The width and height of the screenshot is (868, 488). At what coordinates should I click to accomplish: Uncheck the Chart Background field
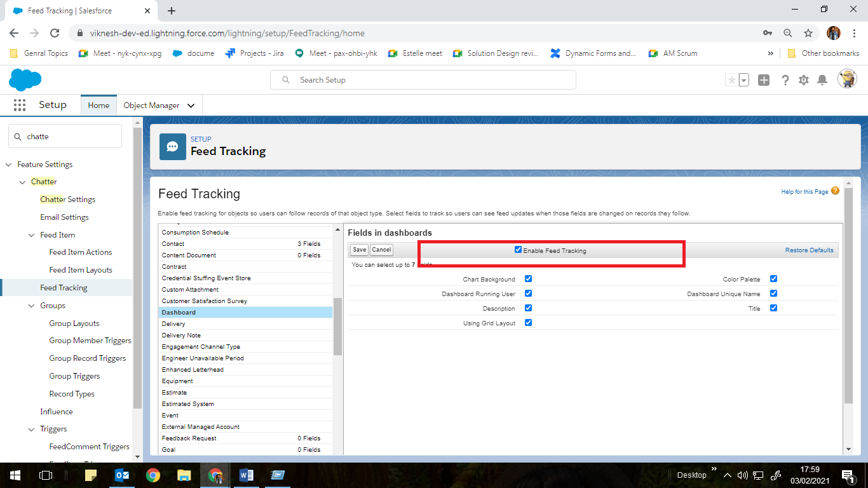(528, 278)
